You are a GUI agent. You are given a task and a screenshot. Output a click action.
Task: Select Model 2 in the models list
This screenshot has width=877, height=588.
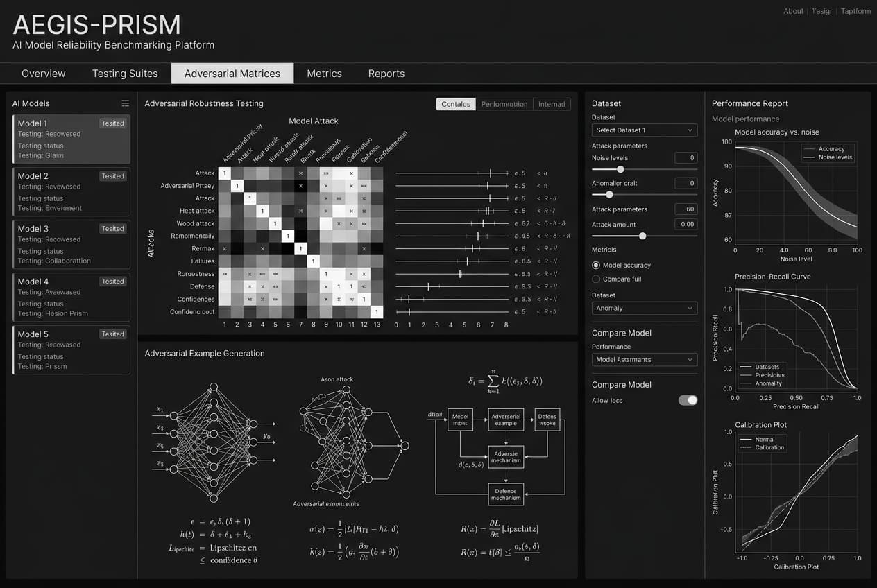click(x=71, y=192)
